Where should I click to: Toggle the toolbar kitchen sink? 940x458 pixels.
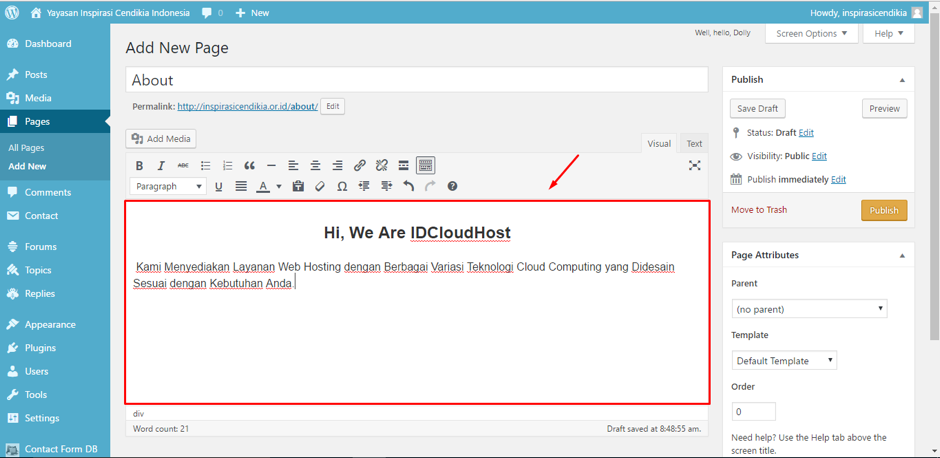(426, 165)
